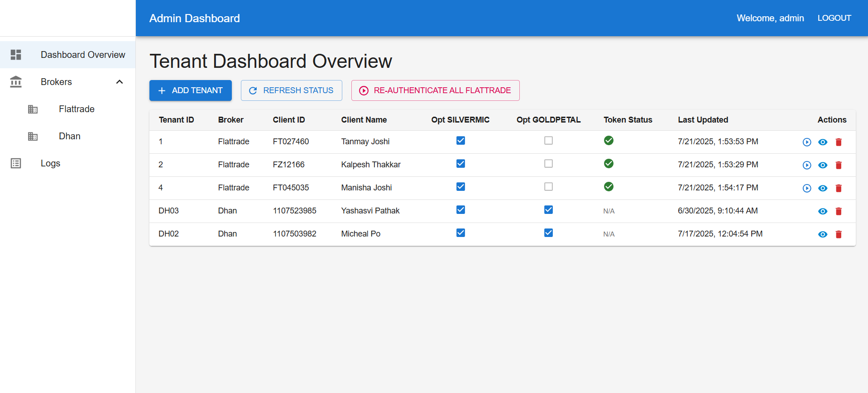Click the ADD TENANT button
Screen dimensions: 868x393
coord(190,90)
